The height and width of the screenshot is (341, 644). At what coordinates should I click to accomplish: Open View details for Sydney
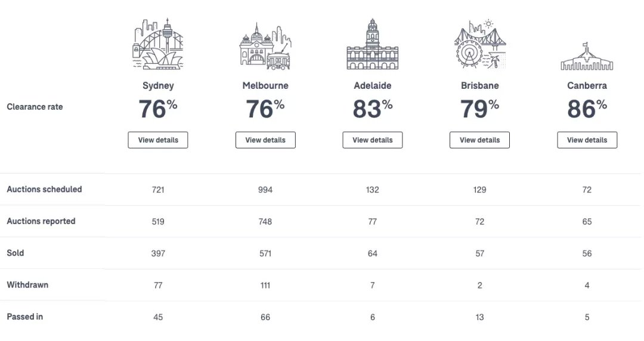point(157,140)
